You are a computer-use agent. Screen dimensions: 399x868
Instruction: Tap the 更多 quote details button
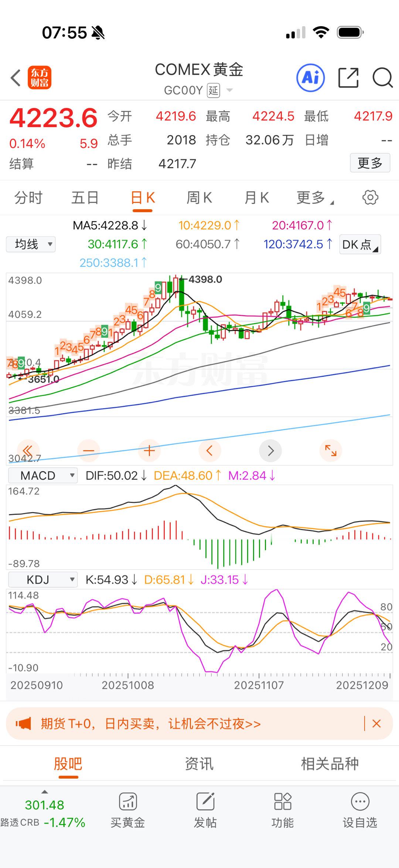click(x=370, y=163)
